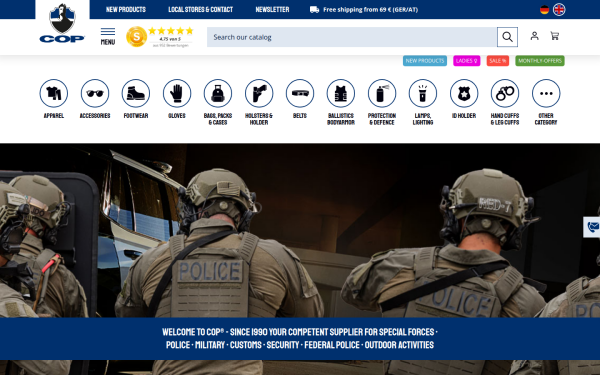Image resolution: width=600 pixels, height=375 pixels.
Task: Switch to German language flag
Action: pyautogui.click(x=544, y=10)
